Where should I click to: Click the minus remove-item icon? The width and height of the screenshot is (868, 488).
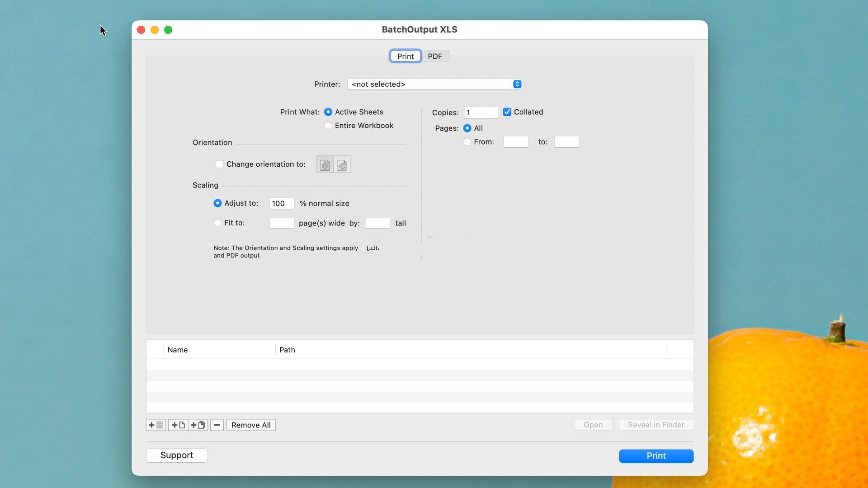217,425
